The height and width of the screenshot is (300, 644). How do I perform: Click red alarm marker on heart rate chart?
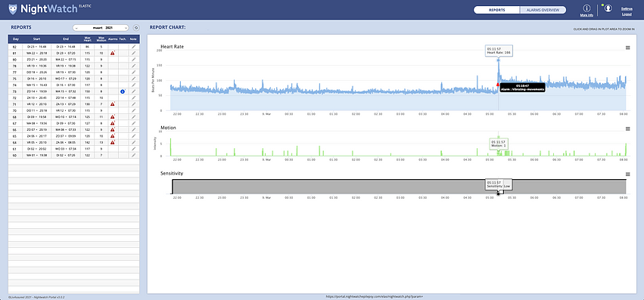point(498,85)
